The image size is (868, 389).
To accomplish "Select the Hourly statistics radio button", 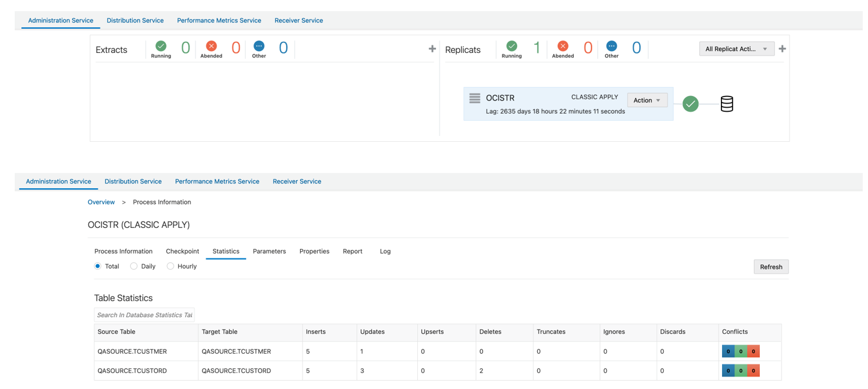I will (x=170, y=266).
